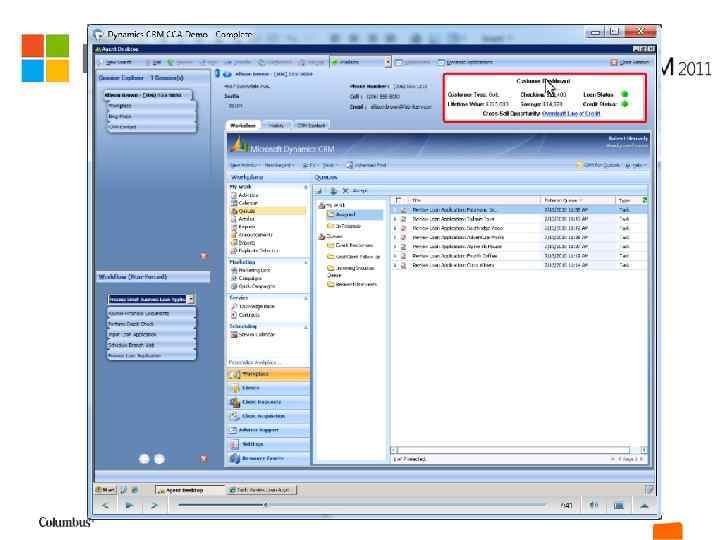
Task: Collapse the My Work section
Action: click(x=305, y=187)
